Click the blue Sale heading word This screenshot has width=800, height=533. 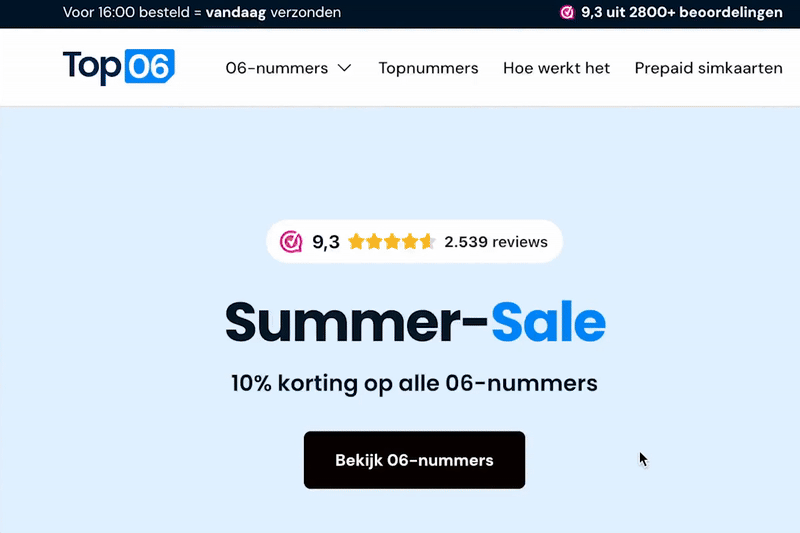click(x=548, y=322)
